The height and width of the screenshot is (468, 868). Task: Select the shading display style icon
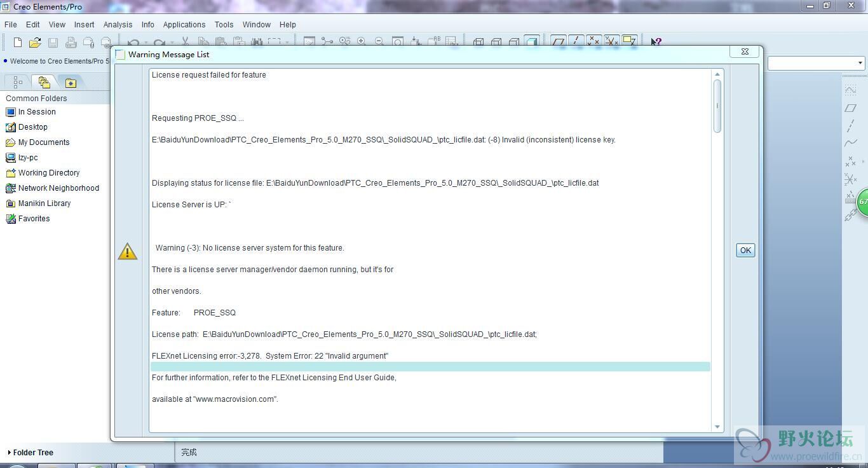click(532, 42)
